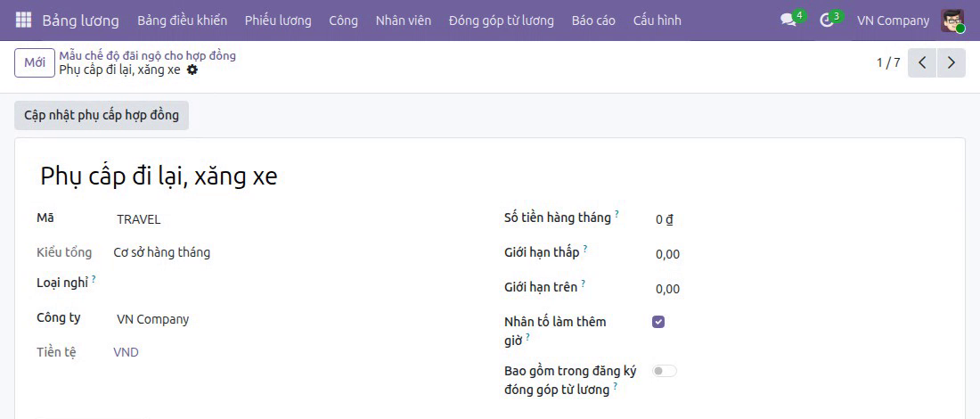Show help tooltip for Số tiền hàng tháng
The image size is (980, 419).
click(x=617, y=213)
